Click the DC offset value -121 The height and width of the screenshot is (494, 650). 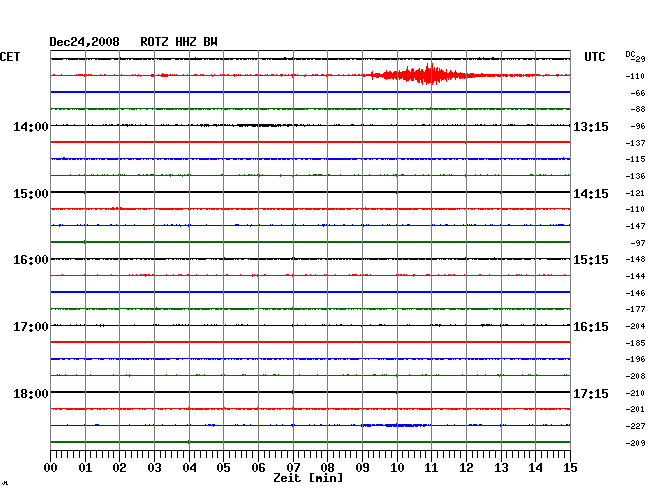pos(635,194)
